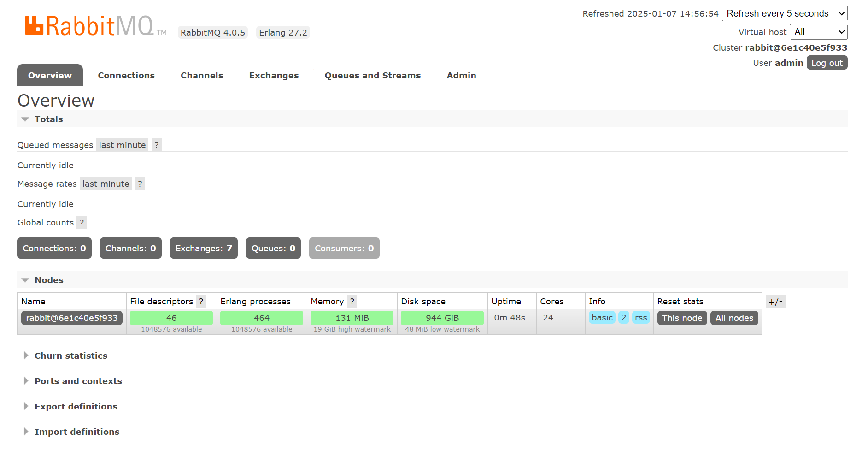Open the Exchanges tab
The width and height of the screenshot is (868, 451).
point(274,75)
